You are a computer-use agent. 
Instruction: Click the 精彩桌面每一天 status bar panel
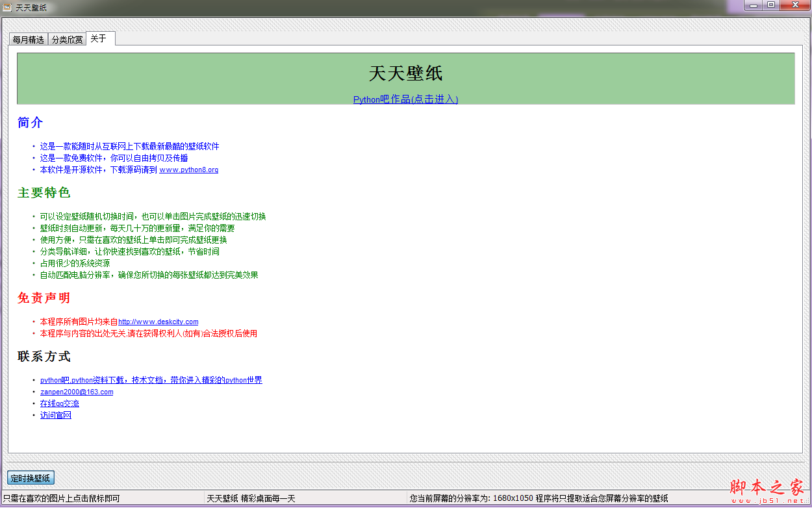[x=251, y=499]
